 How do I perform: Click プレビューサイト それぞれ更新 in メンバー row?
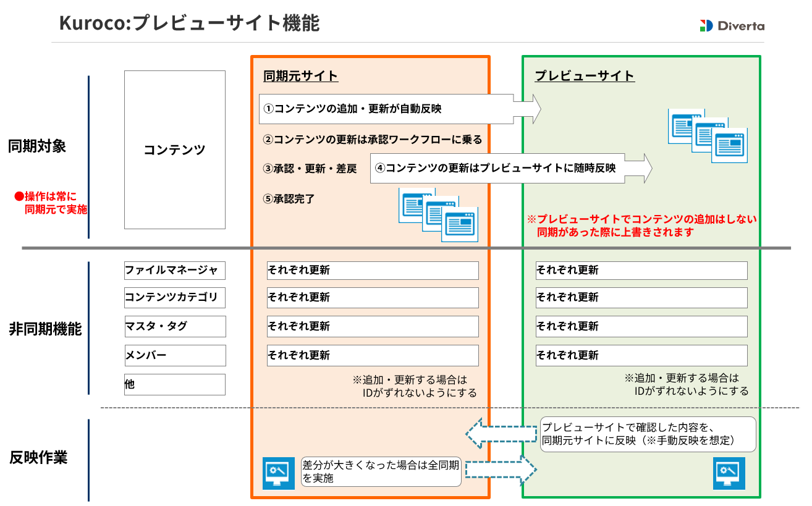click(x=641, y=356)
